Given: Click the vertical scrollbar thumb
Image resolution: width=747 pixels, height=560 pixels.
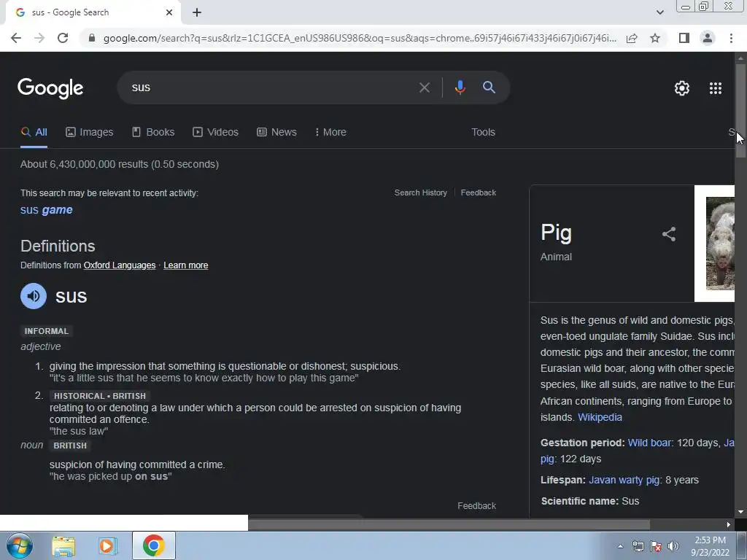Looking at the screenshot, I should pyautogui.click(x=740, y=111).
